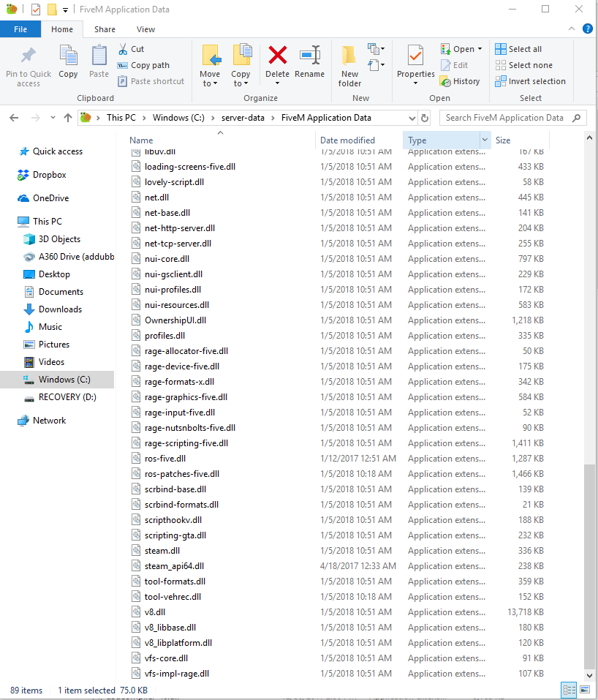Click the History ribbon item
Image resolution: width=598 pixels, height=700 pixels.
click(460, 81)
